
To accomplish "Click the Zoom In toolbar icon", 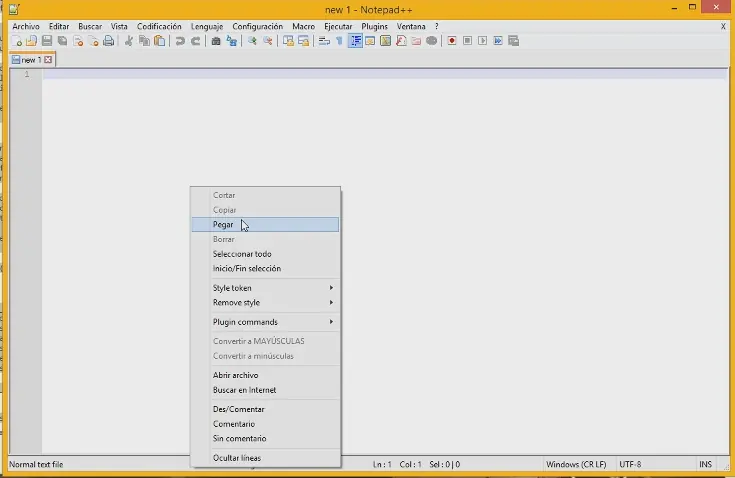I will click(x=252, y=41).
